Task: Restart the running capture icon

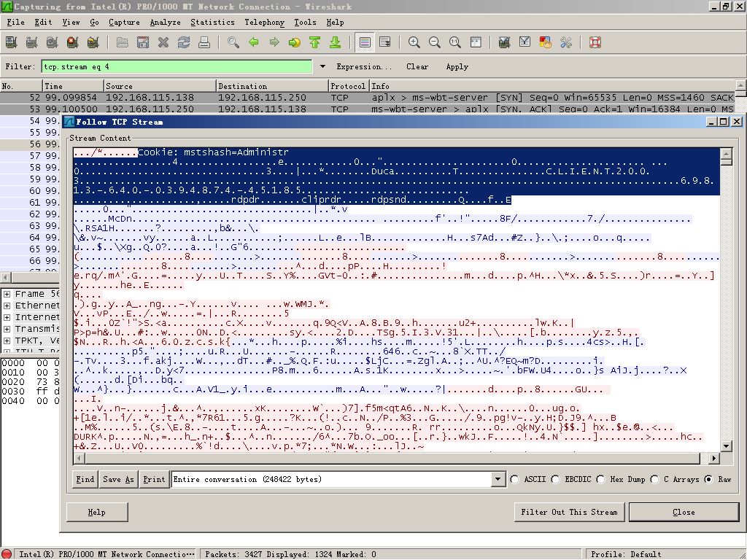Action: coord(93,42)
